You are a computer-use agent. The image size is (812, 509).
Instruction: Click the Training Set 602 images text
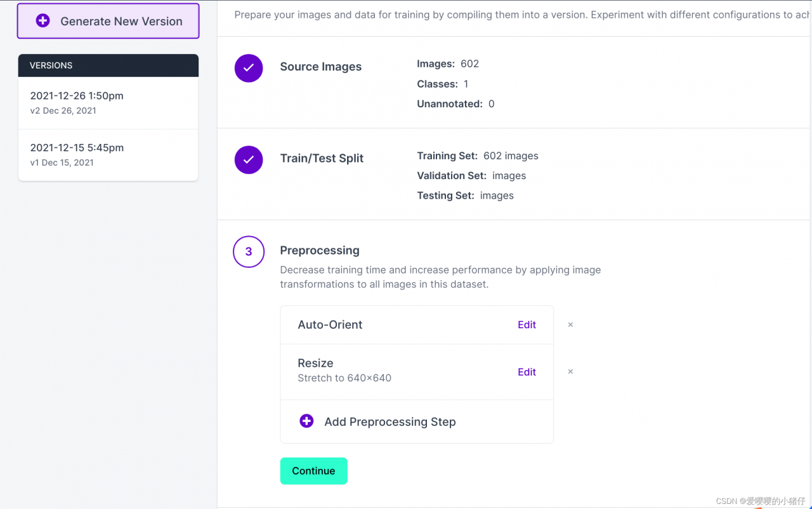(477, 155)
